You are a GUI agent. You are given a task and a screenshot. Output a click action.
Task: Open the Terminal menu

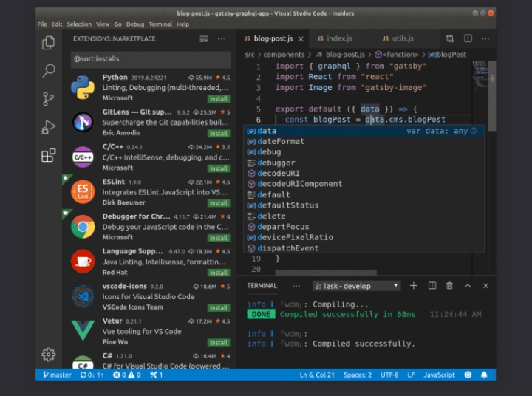[x=160, y=24]
